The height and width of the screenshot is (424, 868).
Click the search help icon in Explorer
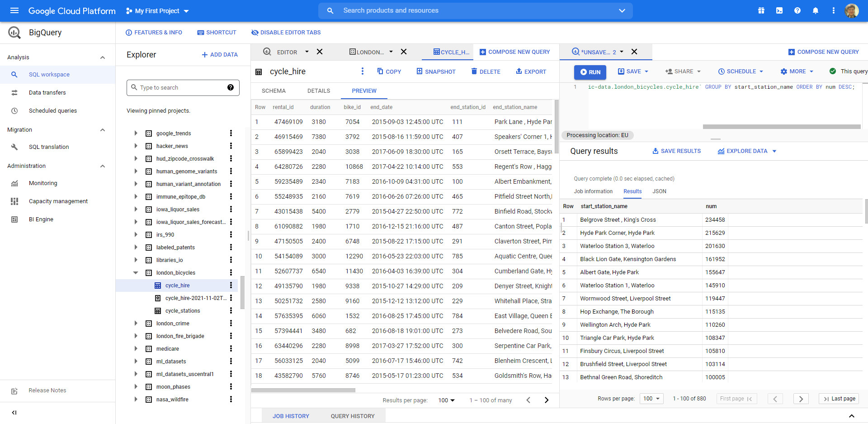(x=231, y=87)
